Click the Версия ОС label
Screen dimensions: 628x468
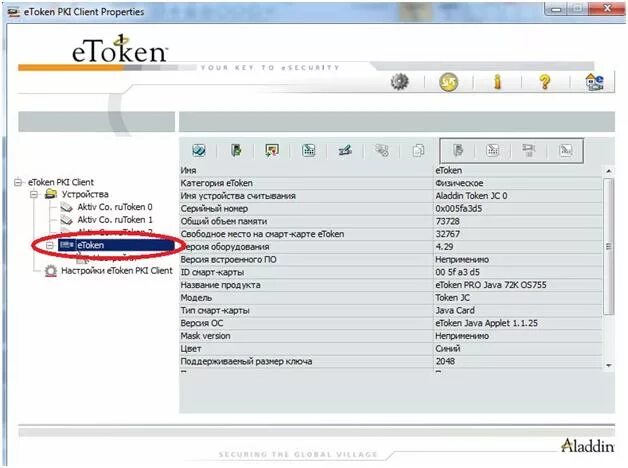202,323
